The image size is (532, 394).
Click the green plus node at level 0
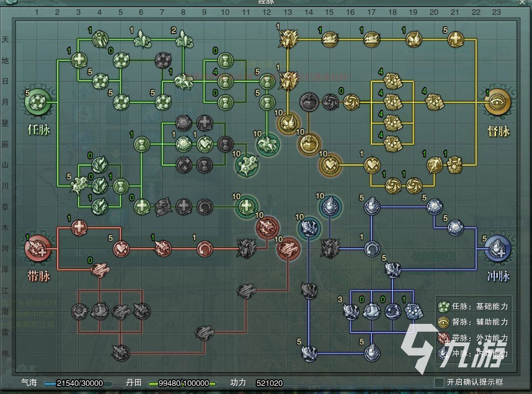(x=142, y=207)
